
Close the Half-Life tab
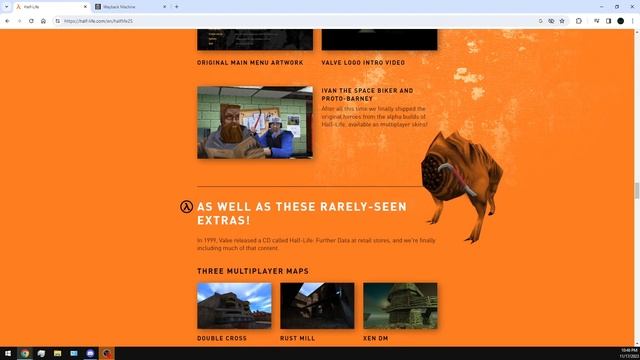(85, 7)
